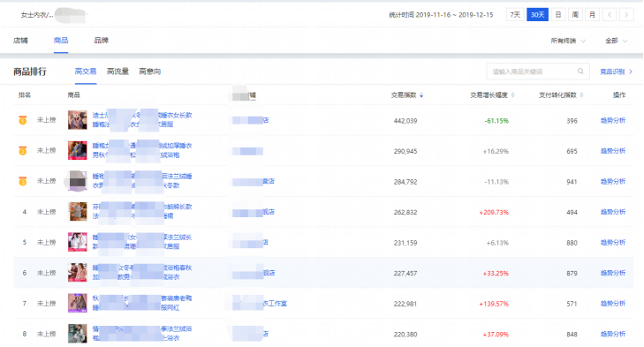This screenshot has height=347, width=644.
Task: Click the rank 2 medal icon
Action: [23, 151]
